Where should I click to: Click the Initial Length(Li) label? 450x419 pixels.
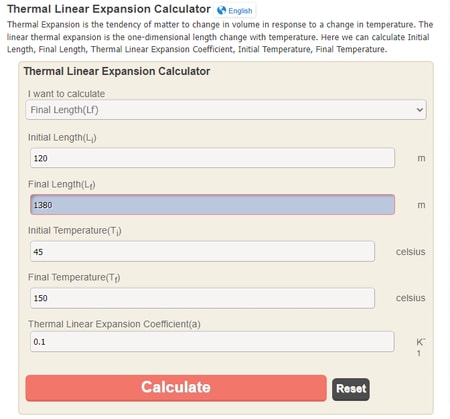tap(62, 138)
